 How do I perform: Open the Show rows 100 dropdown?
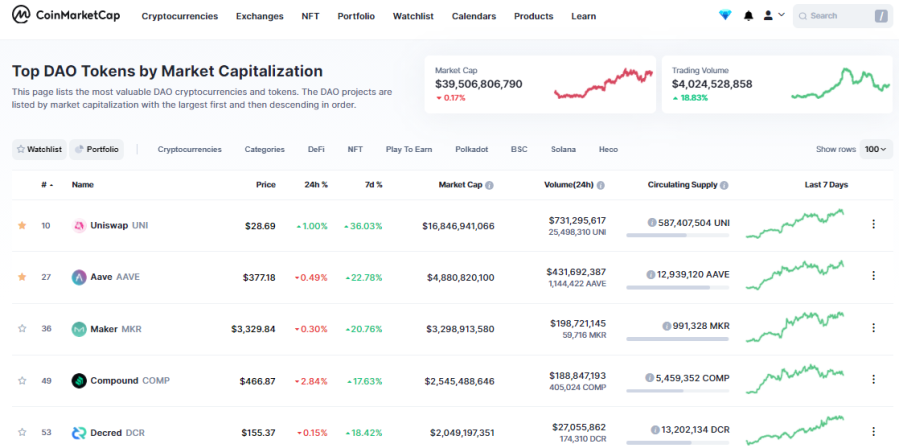click(875, 149)
